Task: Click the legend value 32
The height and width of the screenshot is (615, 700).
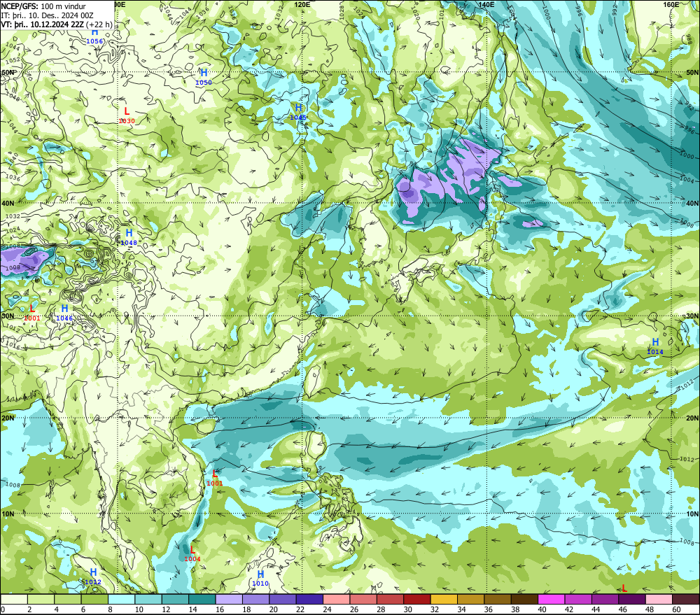Action: click(435, 609)
